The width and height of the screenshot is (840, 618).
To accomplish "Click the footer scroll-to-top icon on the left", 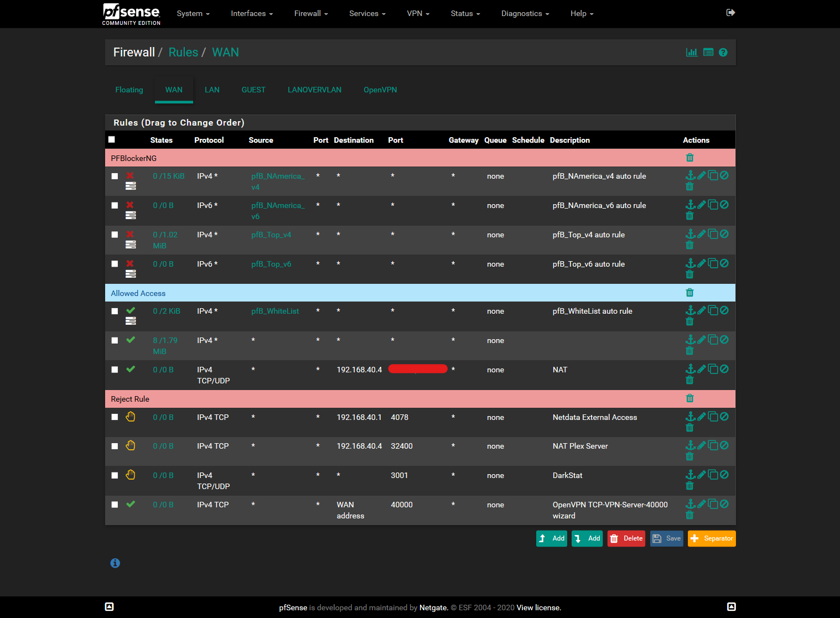I will coord(110,607).
